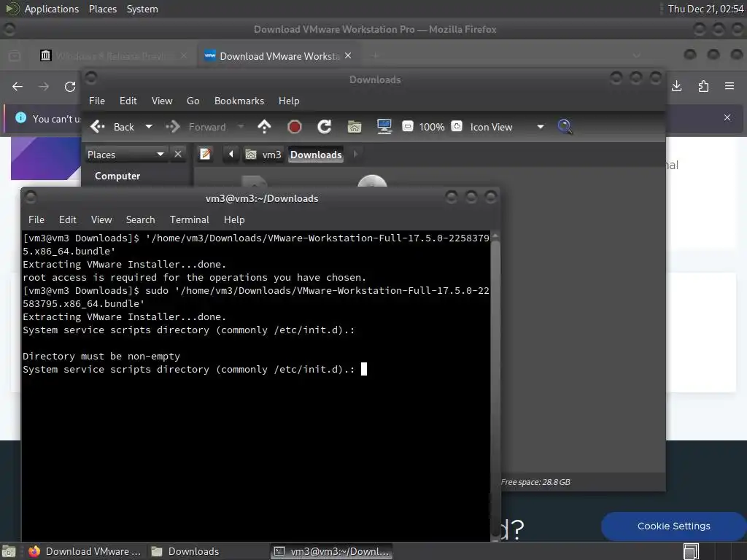The image size is (747, 560).
Task: Open File menu in Downloads window
Action: (97, 101)
